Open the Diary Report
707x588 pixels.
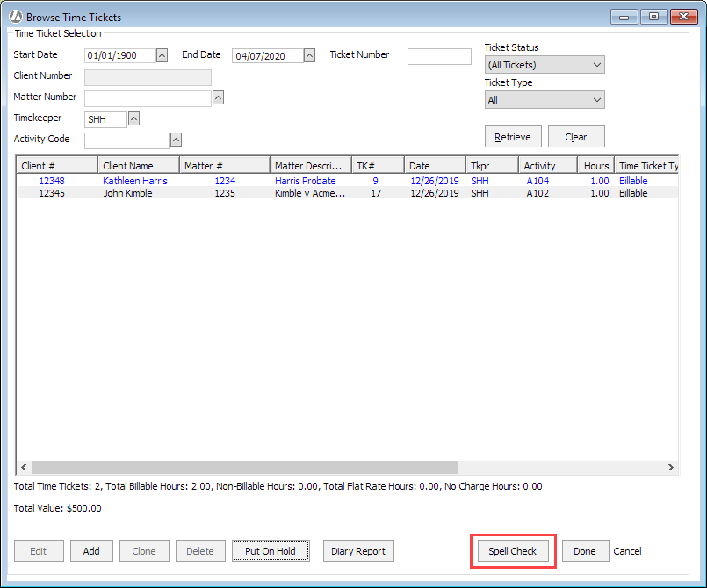pos(358,550)
